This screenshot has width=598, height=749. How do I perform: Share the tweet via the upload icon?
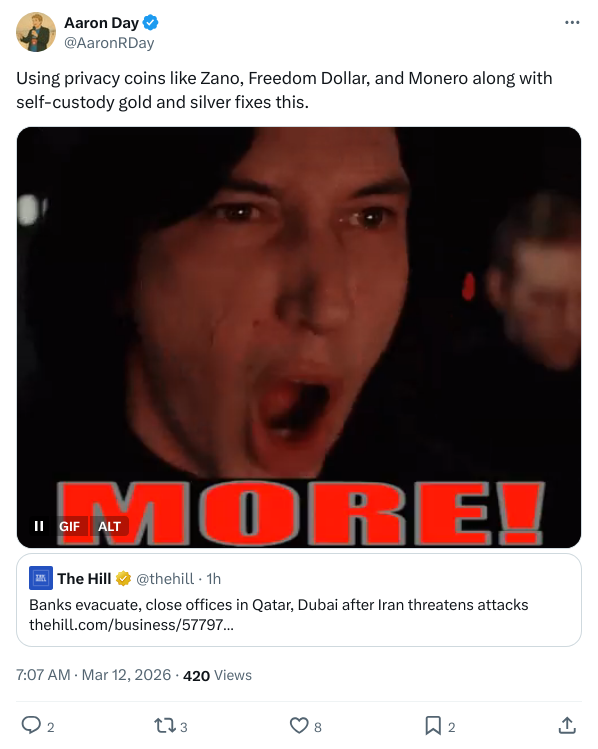point(566,725)
